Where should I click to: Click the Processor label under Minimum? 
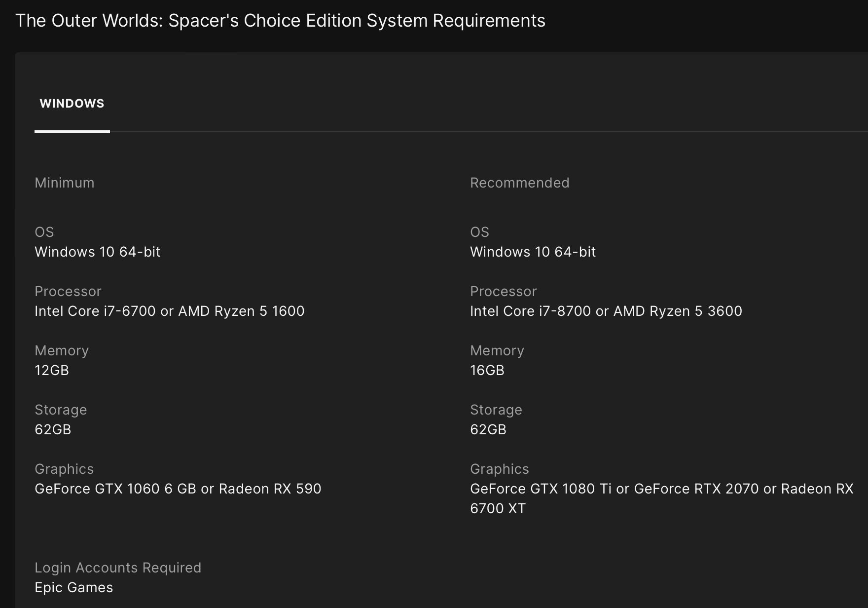(x=68, y=291)
